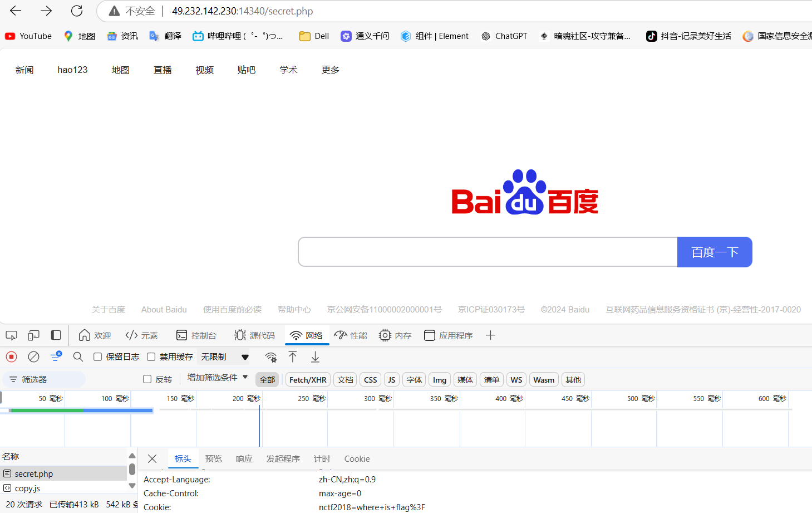Toggle device emulation icon in DevTools

click(33, 335)
